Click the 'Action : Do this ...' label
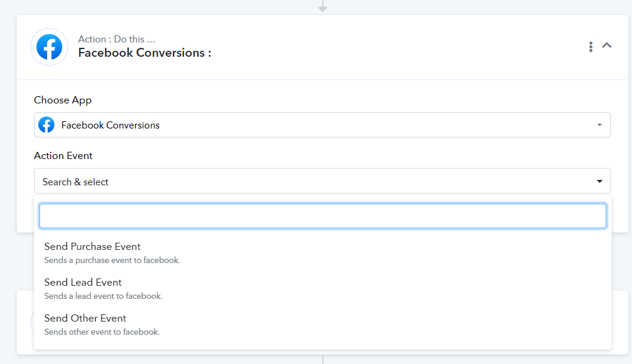Screen dimensions: 632x364 (117, 39)
